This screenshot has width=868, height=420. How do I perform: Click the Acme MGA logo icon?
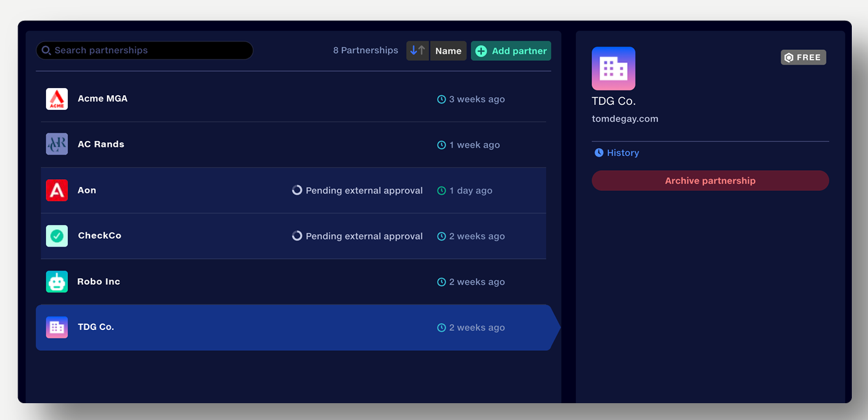click(x=57, y=99)
